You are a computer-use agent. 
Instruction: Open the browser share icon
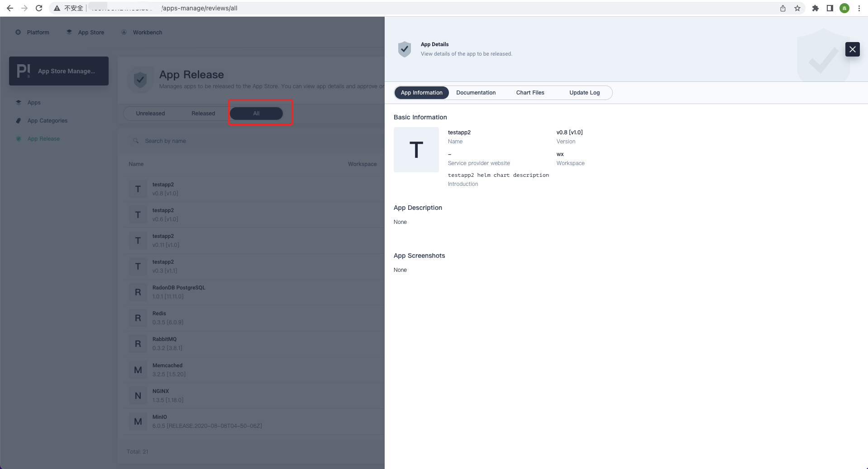tap(783, 8)
